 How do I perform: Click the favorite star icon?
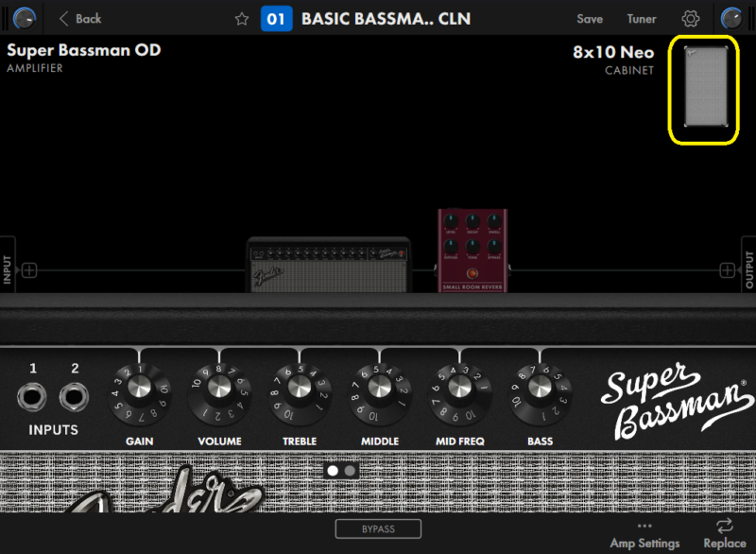(x=242, y=19)
